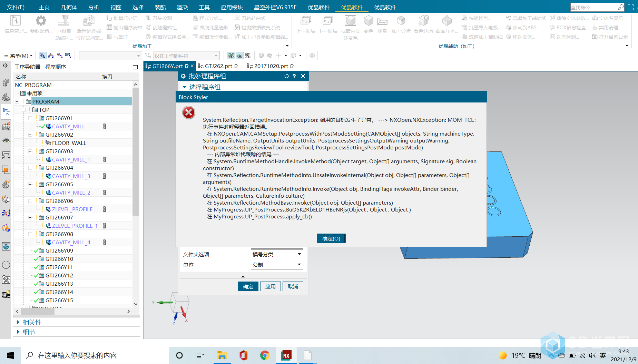Open the Operation Navigator sidebar icon
638x364 pixels.
point(6,112)
